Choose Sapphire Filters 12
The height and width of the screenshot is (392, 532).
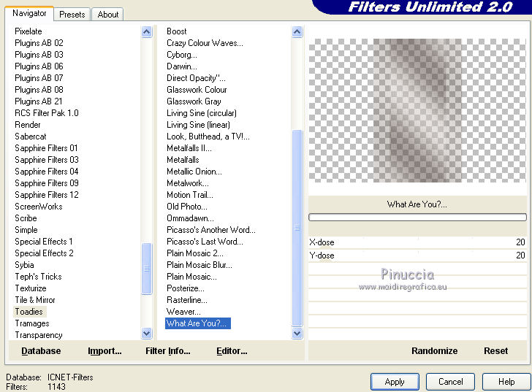pyautogui.click(x=47, y=195)
